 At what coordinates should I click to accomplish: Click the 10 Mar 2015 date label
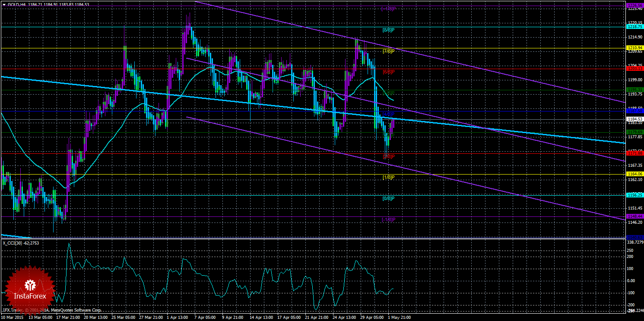click(x=12, y=318)
